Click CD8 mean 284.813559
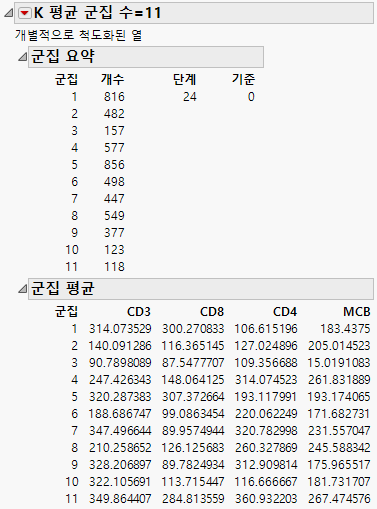Screen dimensions: 377x509 pyautogui.click(x=193, y=499)
